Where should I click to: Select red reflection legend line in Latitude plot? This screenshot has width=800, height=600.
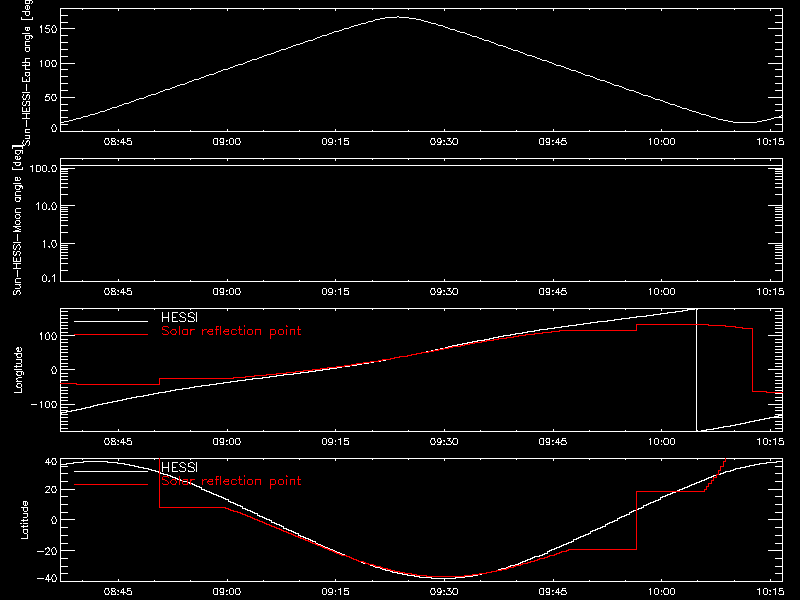[111, 485]
